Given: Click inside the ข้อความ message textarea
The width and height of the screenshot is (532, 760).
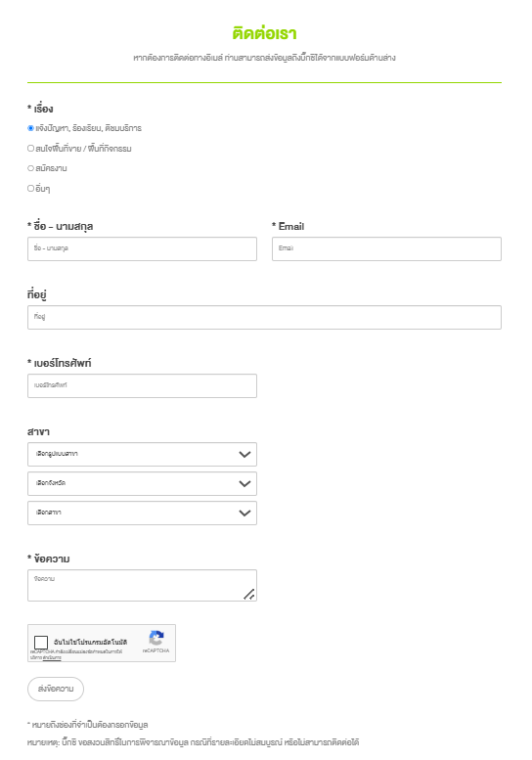Looking at the screenshot, I should tap(142, 586).
